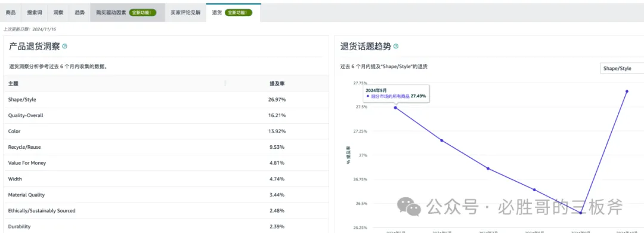The width and height of the screenshot is (644, 233).
Task: Open the 购买驱动因素 tab
Action: click(x=128, y=13)
